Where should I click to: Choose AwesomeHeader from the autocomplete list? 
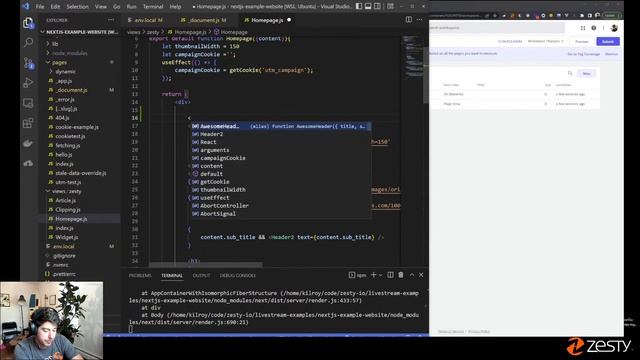coord(281,126)
